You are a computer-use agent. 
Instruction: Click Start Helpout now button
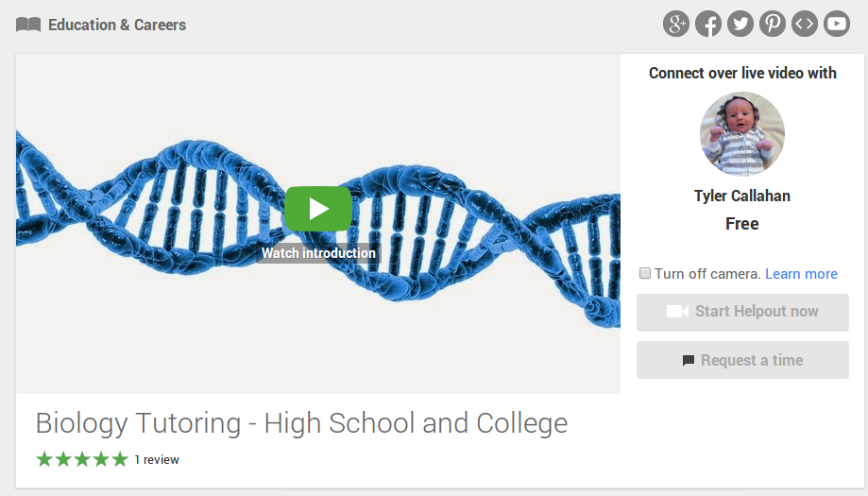[742, 312]
